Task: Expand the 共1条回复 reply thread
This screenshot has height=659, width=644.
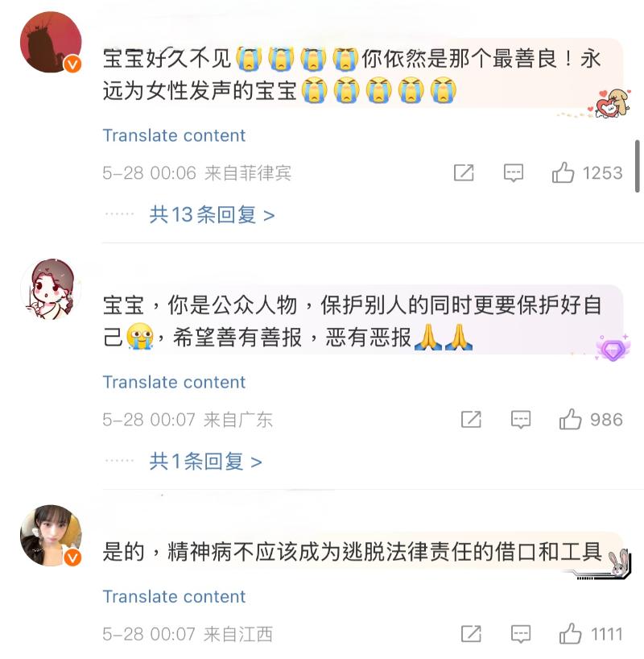Action: pos(206,462)
